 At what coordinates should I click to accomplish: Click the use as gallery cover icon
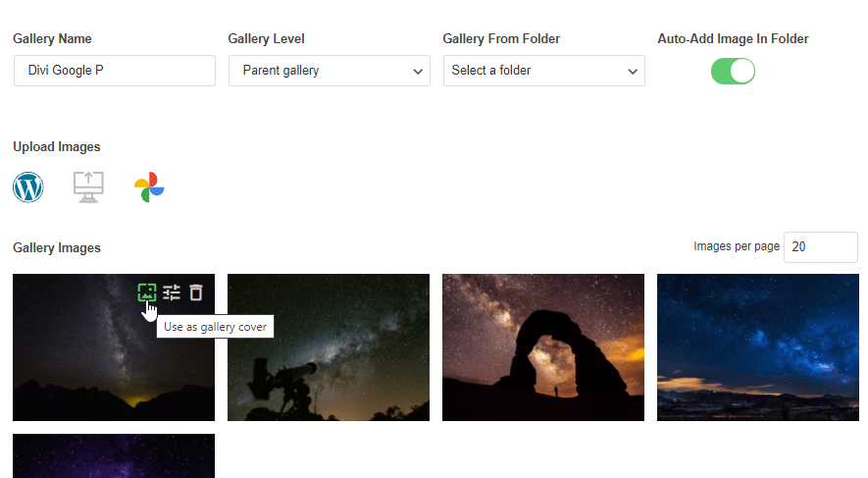pyautogui.click(x=147, y=292)
